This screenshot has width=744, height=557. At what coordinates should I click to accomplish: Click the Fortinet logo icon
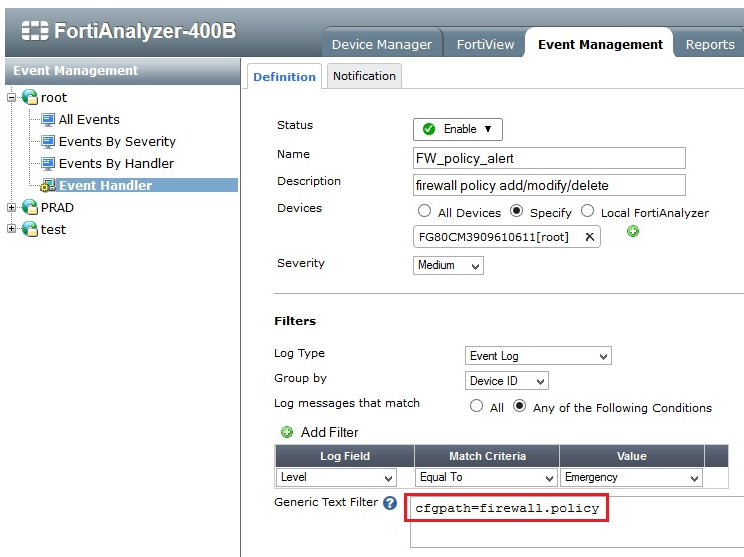tap(35, 31)
